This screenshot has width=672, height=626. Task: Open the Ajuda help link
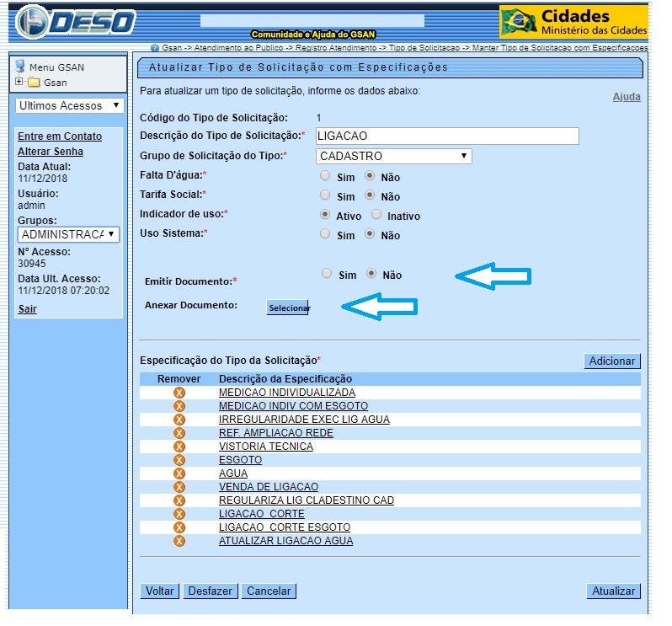pyautogui.click(x=626, y=97)
